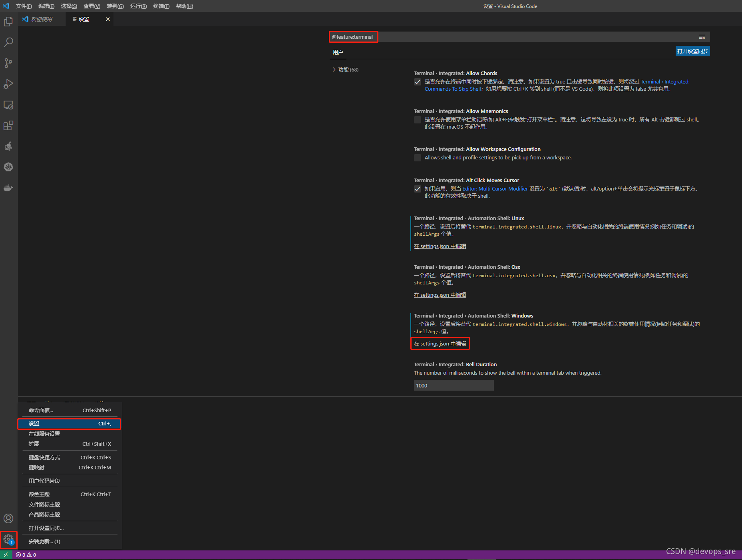Click the Bell Duration 1000 input field

[454, 385]
